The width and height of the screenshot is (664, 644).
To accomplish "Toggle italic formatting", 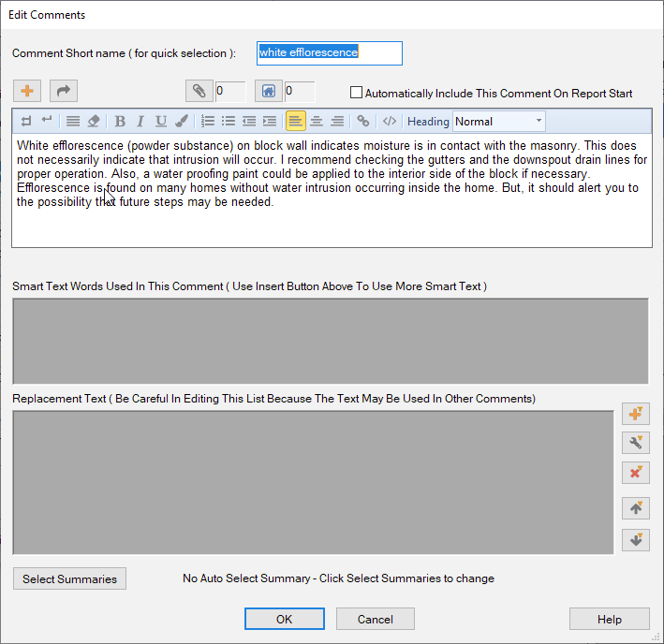I will [140, 122].
